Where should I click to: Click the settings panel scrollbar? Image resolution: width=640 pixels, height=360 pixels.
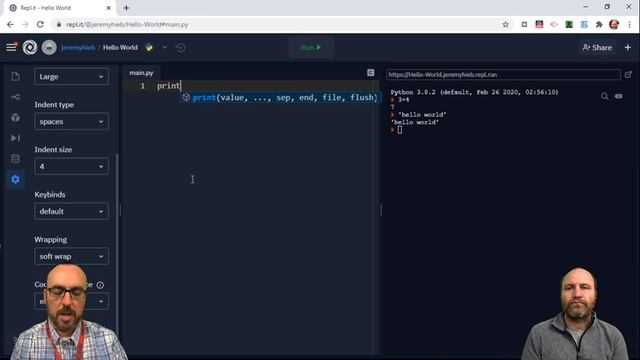(118, 241)
